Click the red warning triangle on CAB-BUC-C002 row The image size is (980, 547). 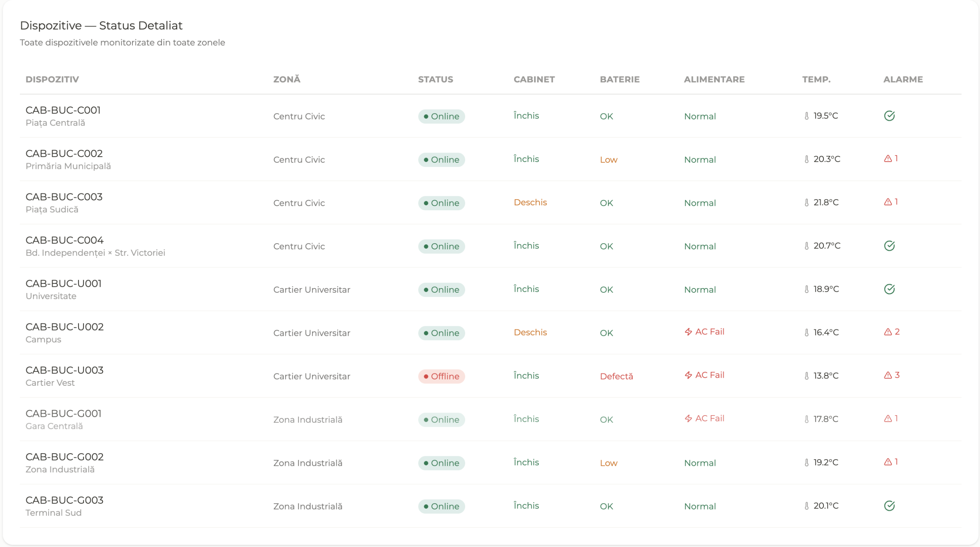889,158
